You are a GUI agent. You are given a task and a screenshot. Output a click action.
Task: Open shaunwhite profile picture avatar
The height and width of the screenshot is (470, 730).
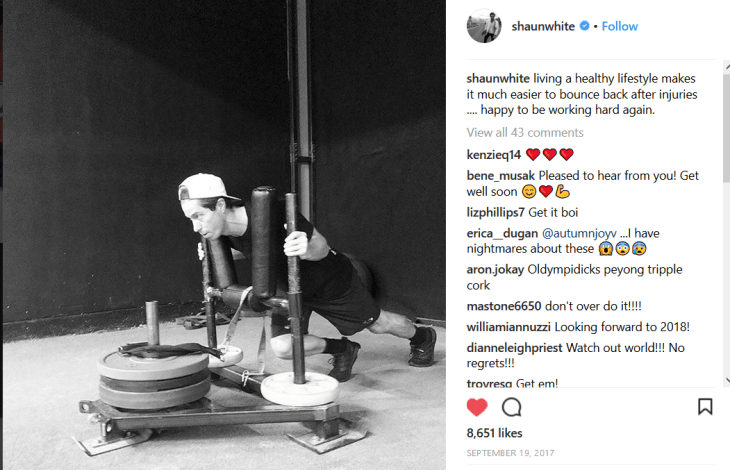(484, 26)
